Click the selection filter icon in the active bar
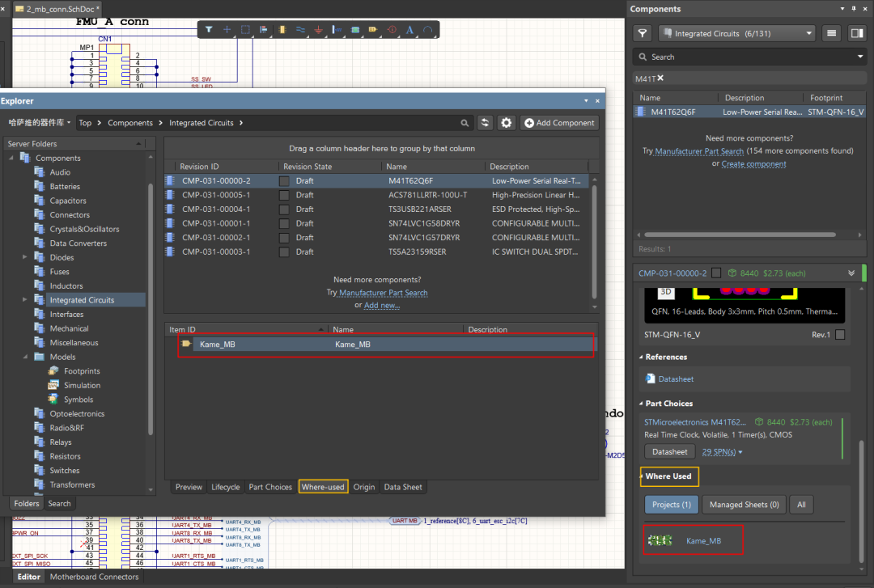The width and height of the screenshot is (874, 588). pos(209,30)
